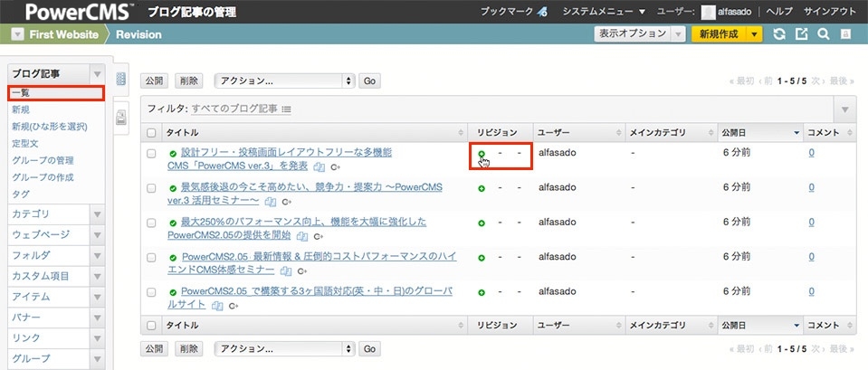Image resolution: width=868 pixels, height=370 pixels.
Task: Select グループの管理 menu item
Action: (43, 160)
